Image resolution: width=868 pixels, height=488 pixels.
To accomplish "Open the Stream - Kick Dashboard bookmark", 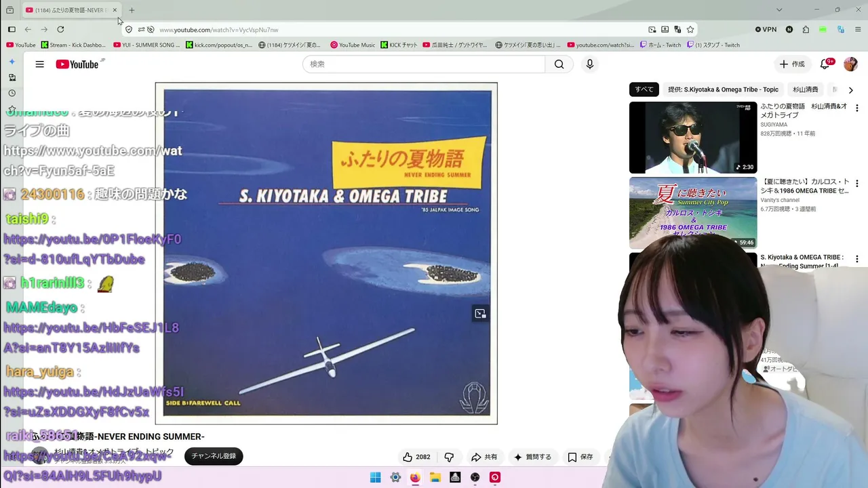I will pyautogui.click(x=73, y=45).
